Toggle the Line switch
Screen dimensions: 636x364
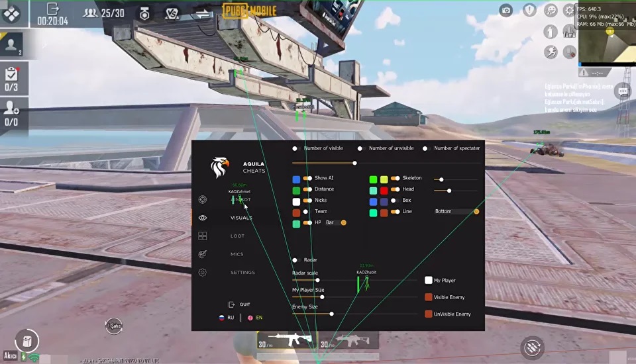[x=396, y=212]
